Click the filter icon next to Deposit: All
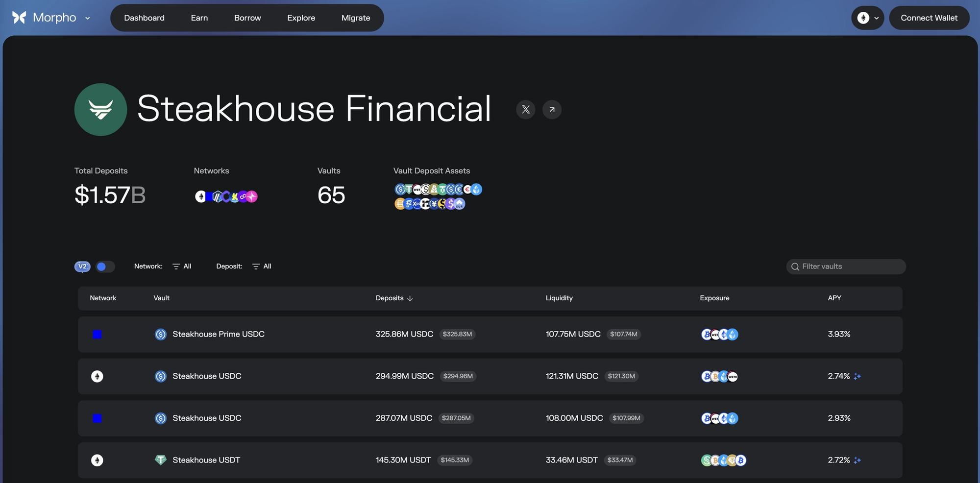 (x=256, y=266)
